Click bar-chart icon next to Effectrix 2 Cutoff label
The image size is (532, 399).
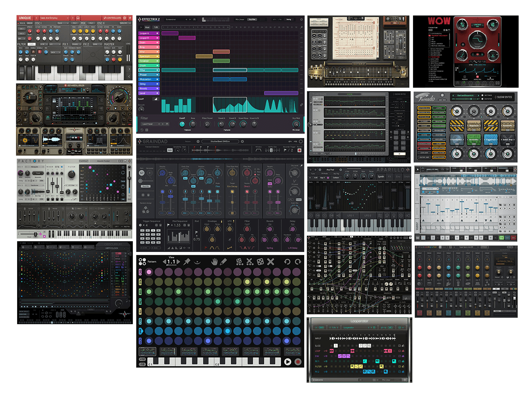(156, 99)
